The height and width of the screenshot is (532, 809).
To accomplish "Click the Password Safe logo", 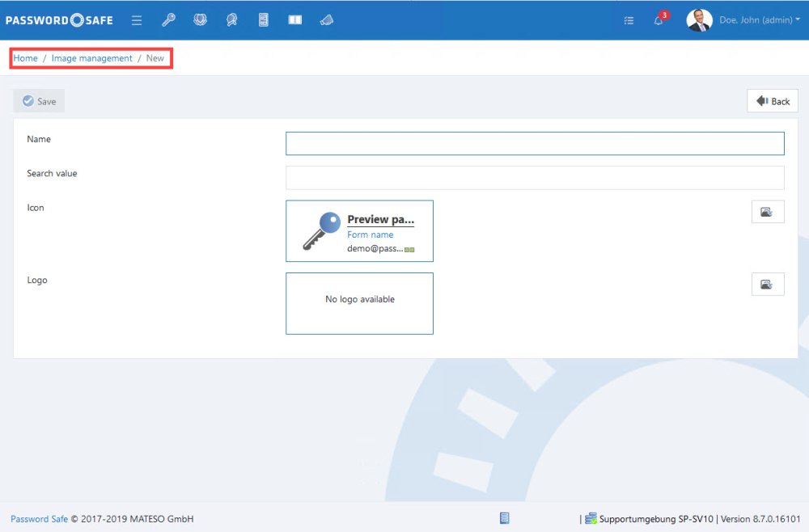I will (x=59, y=20).
